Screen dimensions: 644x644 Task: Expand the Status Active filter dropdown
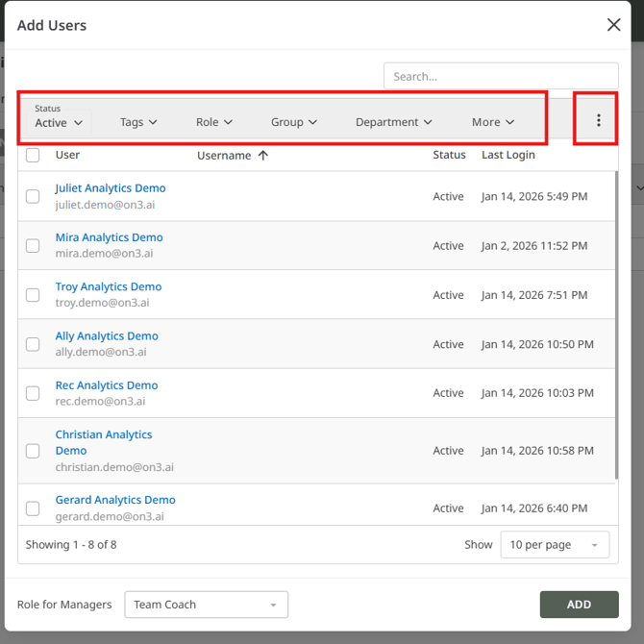(60, 122)
